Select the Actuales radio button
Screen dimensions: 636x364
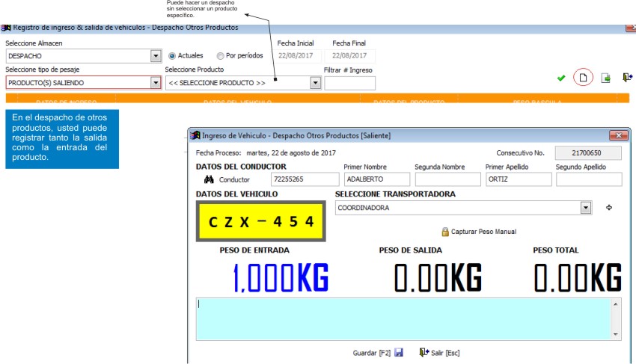[x=172, y=56]
